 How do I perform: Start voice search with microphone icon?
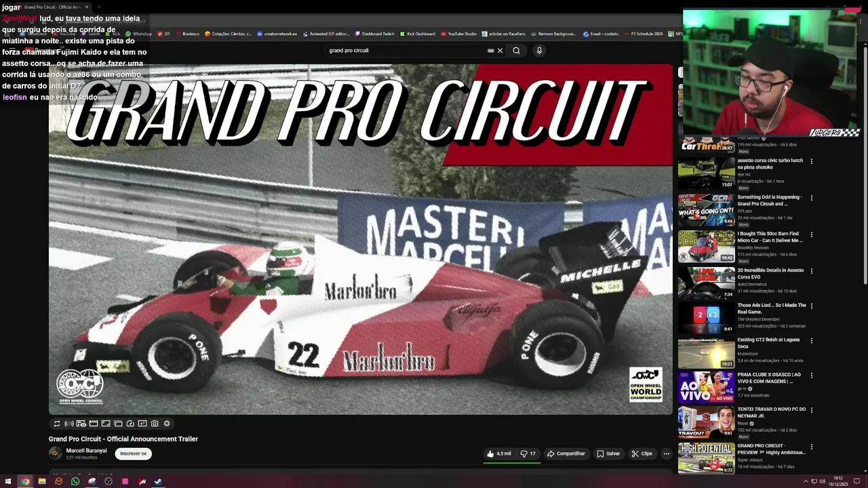point(539,50)
